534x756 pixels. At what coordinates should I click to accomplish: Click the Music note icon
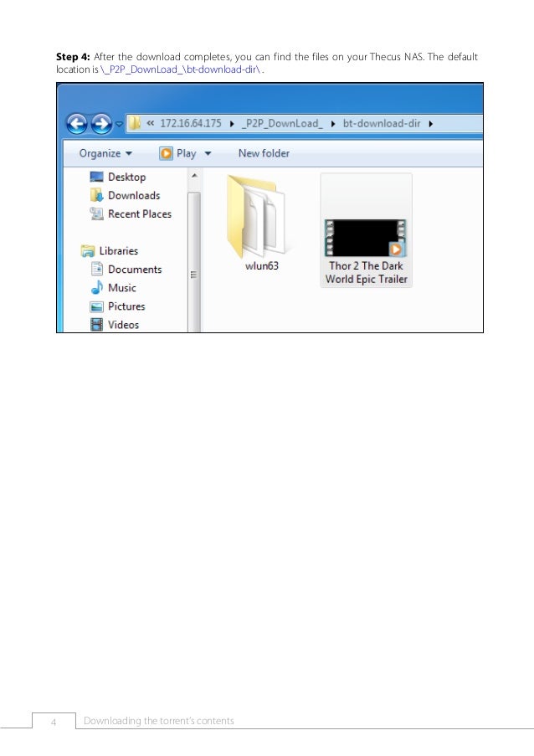click(x=97, y=287)
